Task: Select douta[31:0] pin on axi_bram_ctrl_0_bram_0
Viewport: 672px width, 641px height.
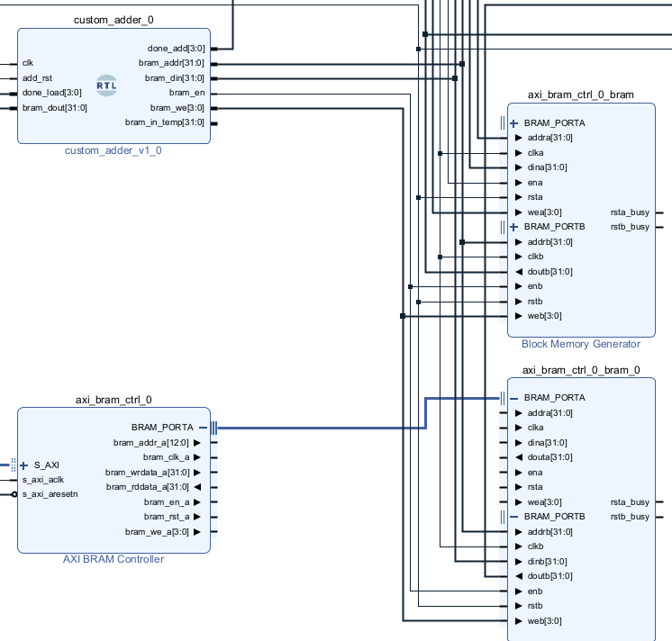Action: click(549, 457)
